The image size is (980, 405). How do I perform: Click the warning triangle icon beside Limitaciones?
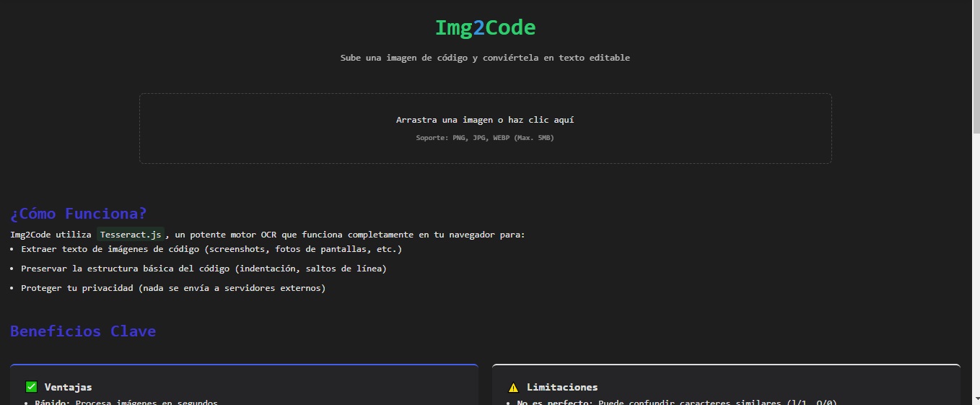coord(513,387)
